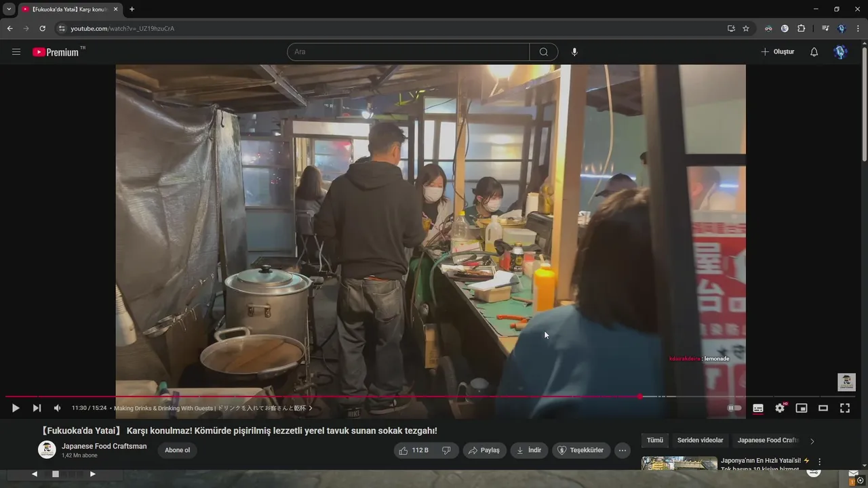
Task: Like the video (112 B)
Action: coord(414,450)
